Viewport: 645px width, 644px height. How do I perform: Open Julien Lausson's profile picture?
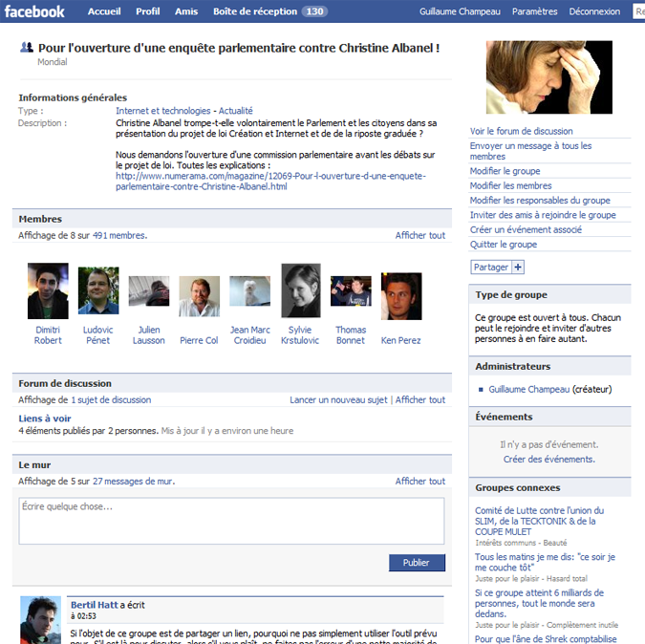pos(149,291)
